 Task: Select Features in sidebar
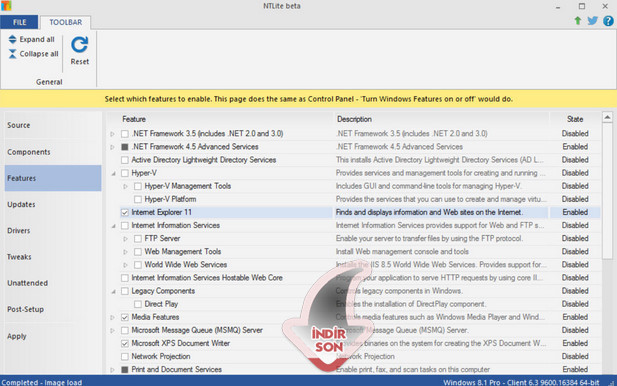pyautogui.click(x=53, y=178)
